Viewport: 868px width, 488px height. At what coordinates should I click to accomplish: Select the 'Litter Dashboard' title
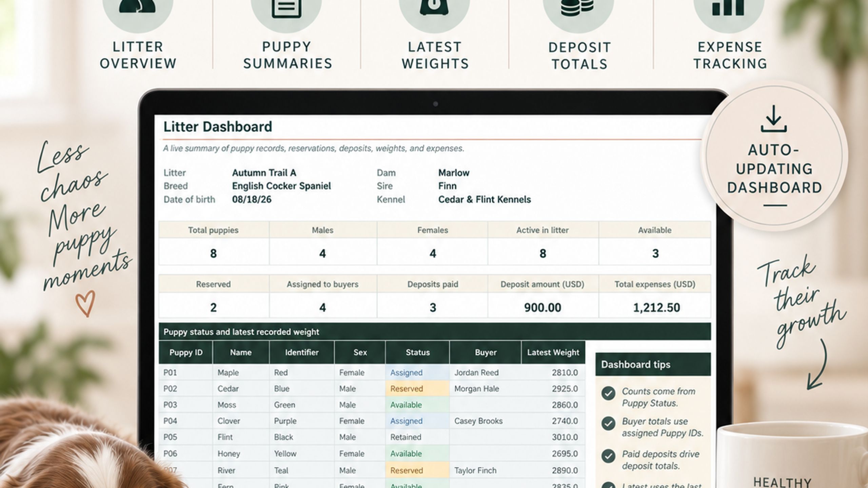[218, 127]
